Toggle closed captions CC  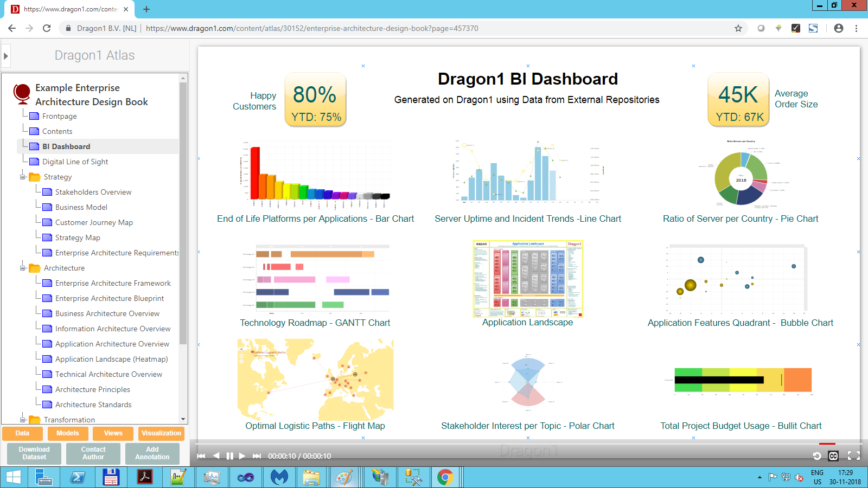pos(833,456)
